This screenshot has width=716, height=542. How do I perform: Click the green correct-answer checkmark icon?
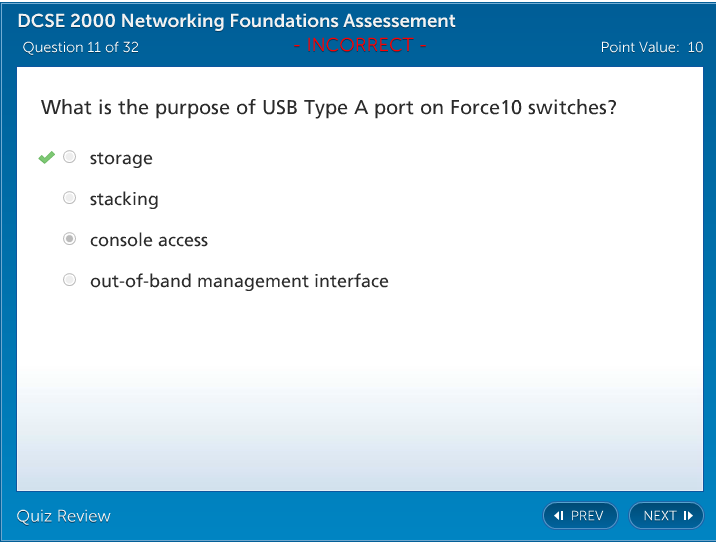point(45,157)
